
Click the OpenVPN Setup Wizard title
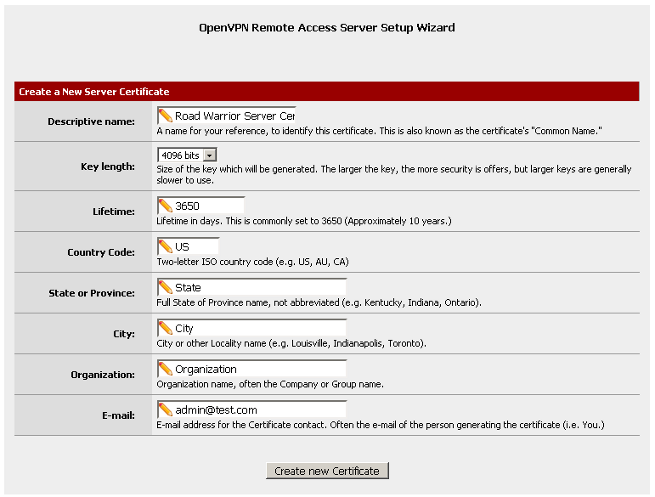(x=327, y=28)
